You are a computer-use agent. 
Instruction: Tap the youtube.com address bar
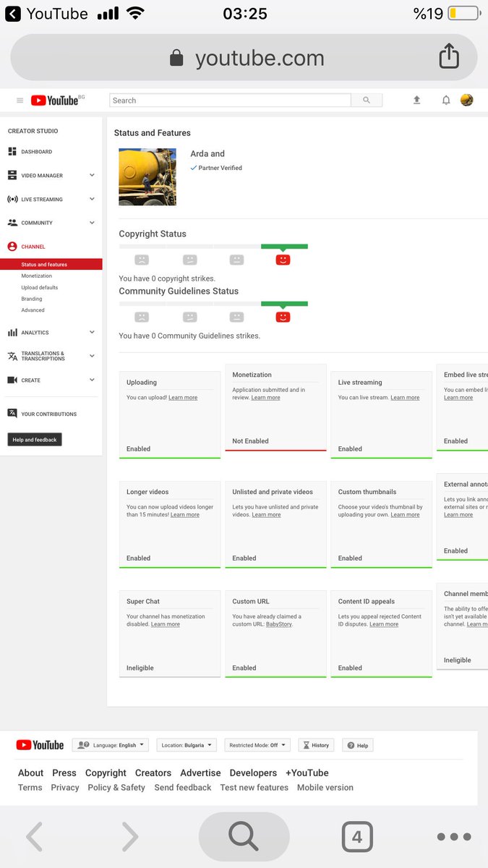244,58
